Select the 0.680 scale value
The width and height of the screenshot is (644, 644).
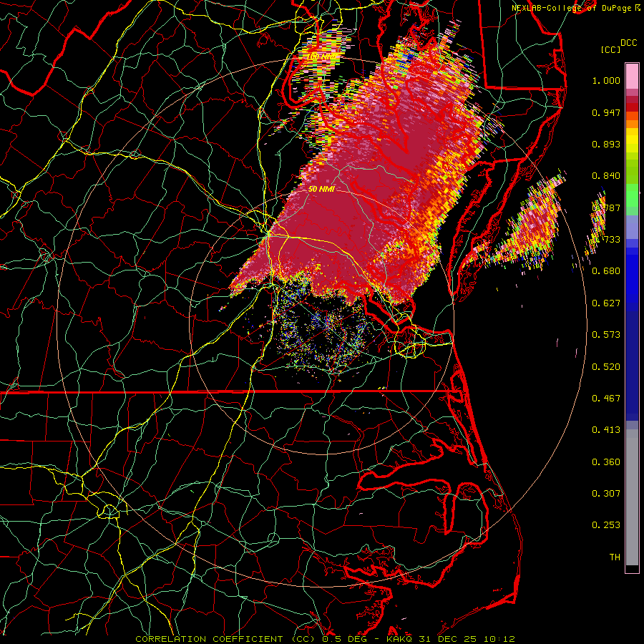point(606,270)
